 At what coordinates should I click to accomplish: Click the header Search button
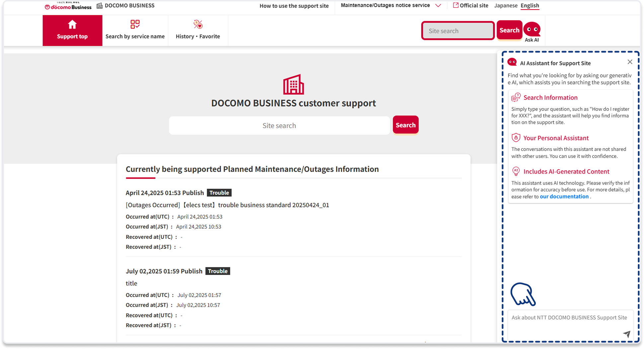pos(509,30)
